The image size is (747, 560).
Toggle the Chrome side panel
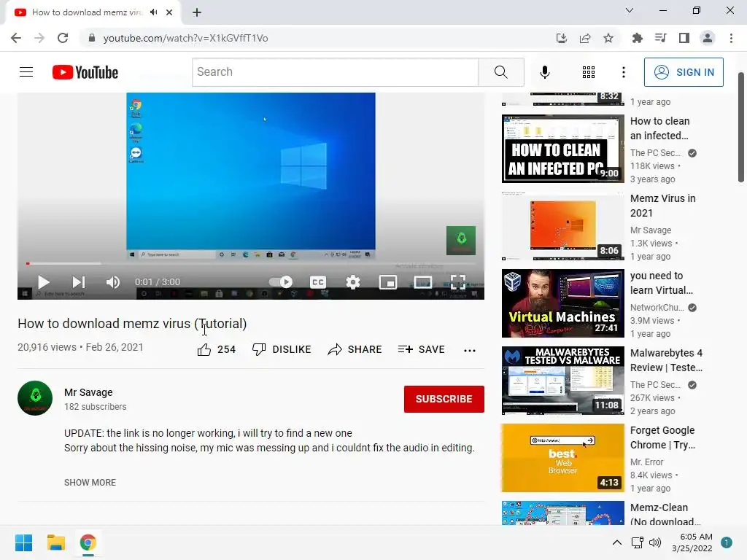click(684, 38)
